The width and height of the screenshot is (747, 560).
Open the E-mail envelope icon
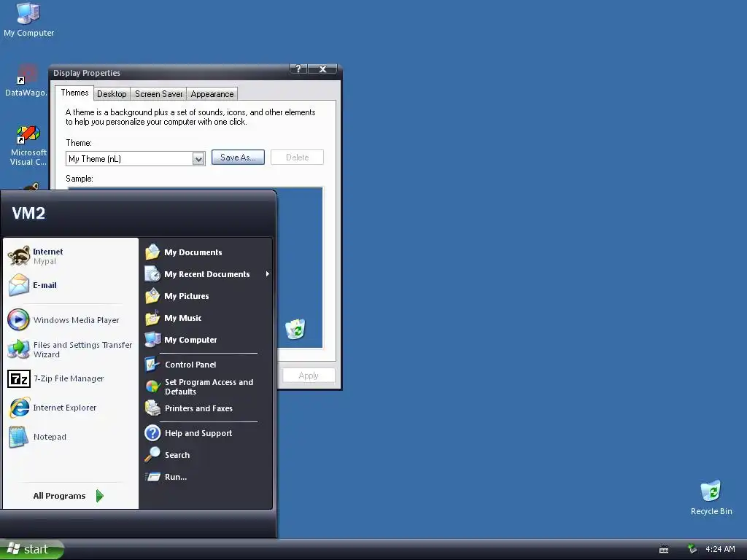[19, 285]
